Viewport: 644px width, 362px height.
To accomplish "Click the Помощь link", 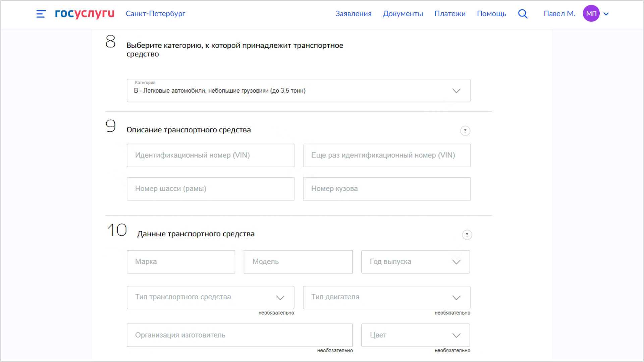I will [x=491, y=14].
